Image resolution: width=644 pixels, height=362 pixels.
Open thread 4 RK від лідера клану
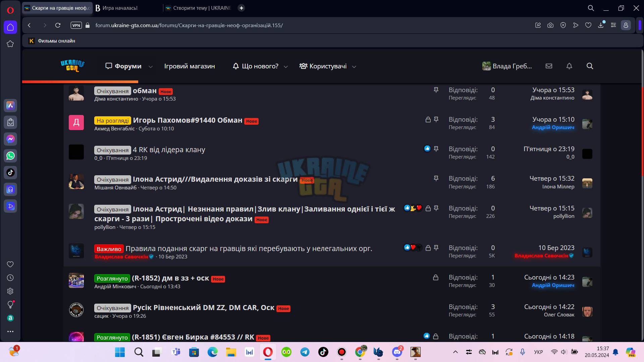(x=169, y=150)
